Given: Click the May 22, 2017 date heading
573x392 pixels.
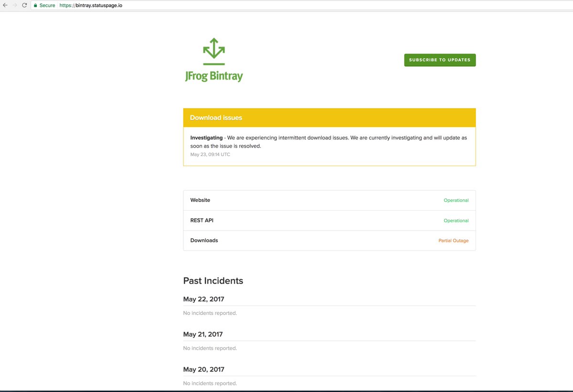Looking at the screenshot, I should (x=203, y=299).
